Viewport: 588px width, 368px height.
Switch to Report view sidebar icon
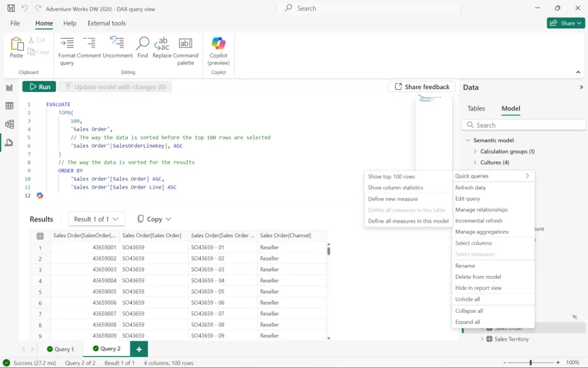9,87
